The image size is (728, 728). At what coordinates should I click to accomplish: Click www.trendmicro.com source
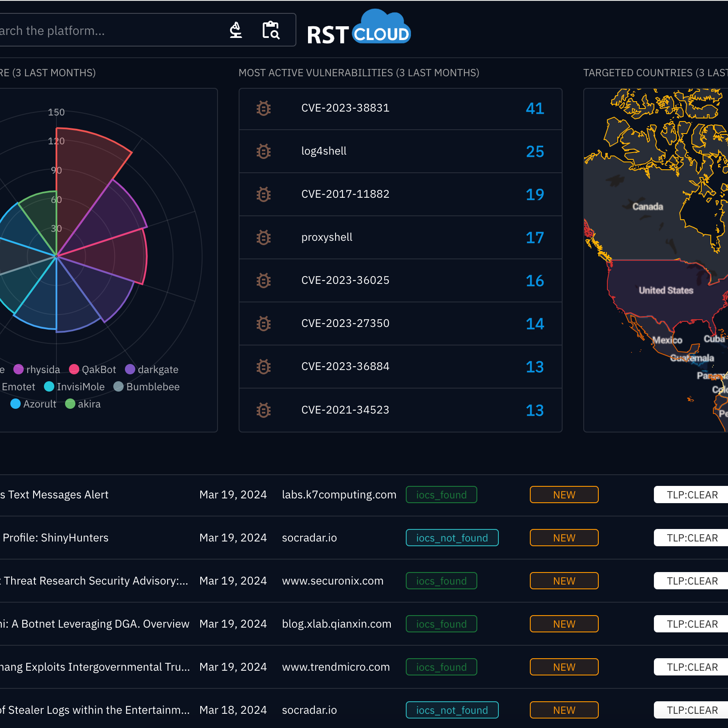(336, 667)
